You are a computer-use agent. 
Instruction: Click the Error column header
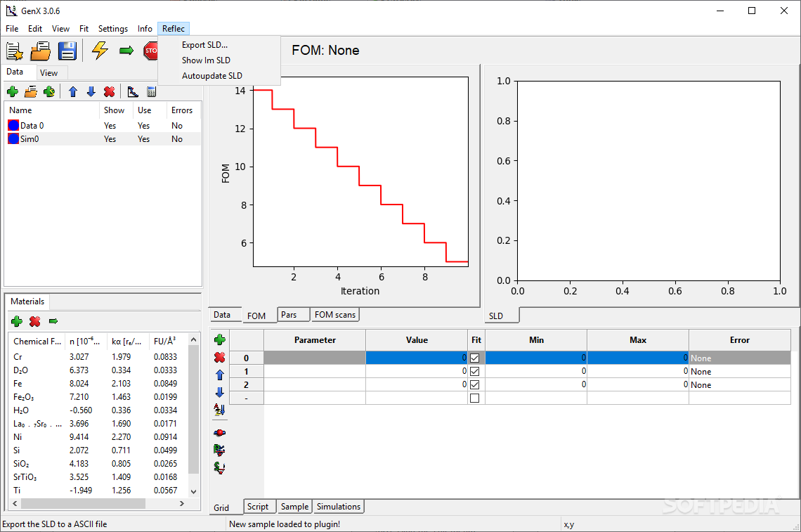740,340
